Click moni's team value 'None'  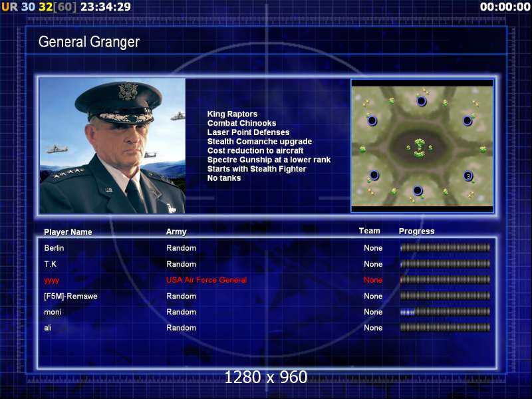(373, 312)
